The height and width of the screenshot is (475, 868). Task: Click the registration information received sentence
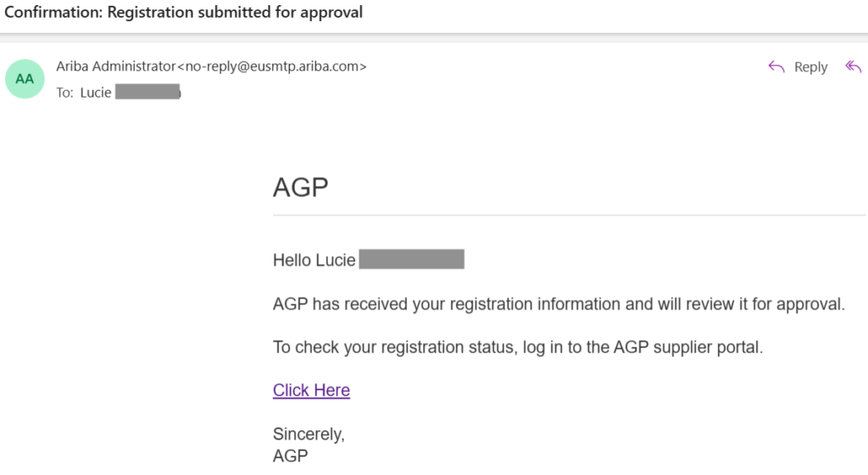point(559,304)
